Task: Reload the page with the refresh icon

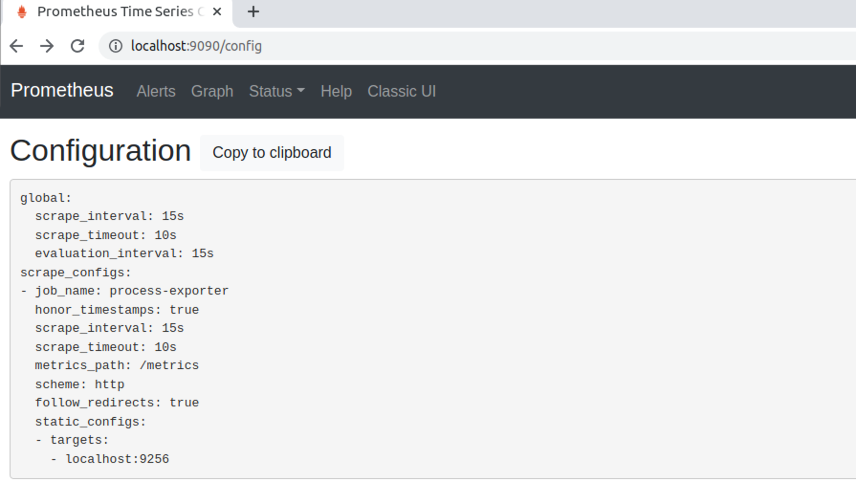Action: [77, 46]
